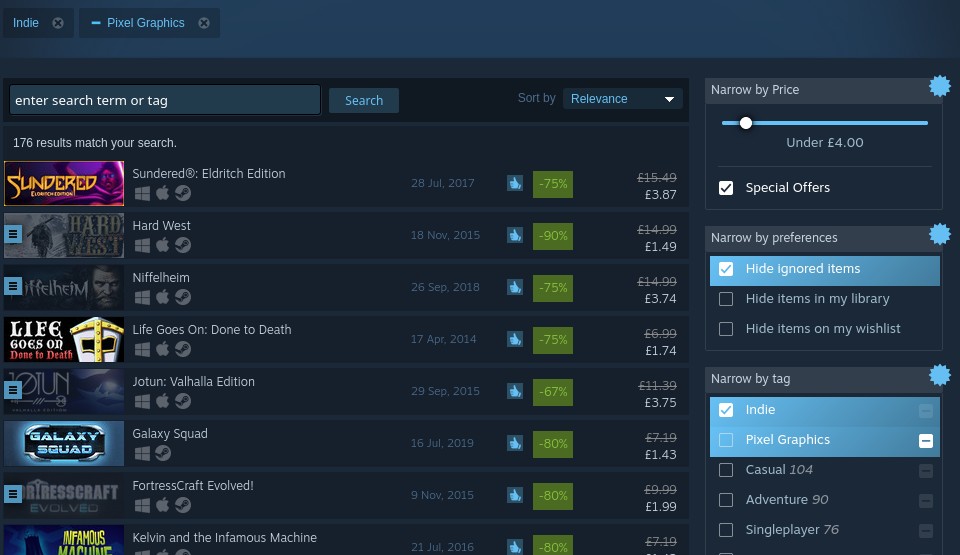Click list menu icon on Hard West thumbnail
Image resolution: width=960 pixels, height=555 pixels.
point(13,233)
